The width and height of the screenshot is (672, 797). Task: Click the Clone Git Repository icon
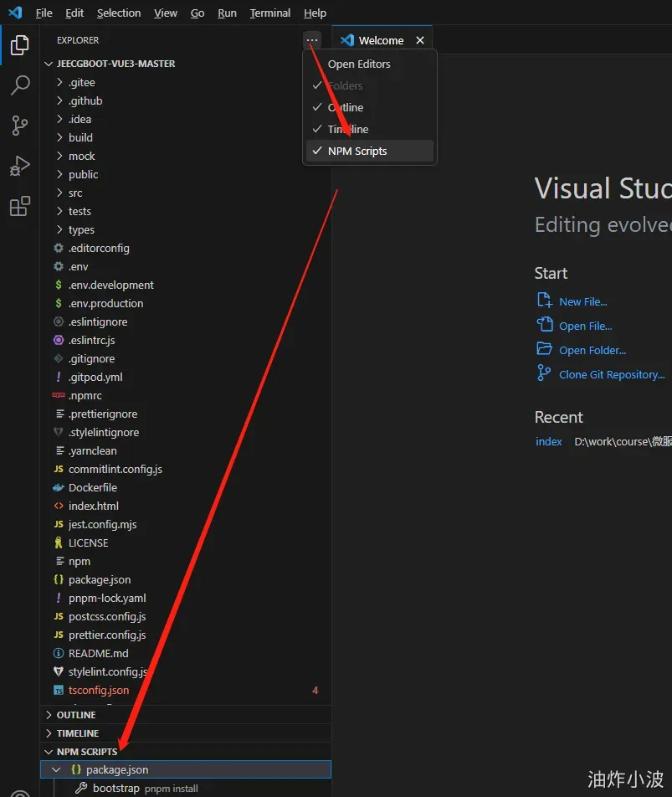click(544, 373)
